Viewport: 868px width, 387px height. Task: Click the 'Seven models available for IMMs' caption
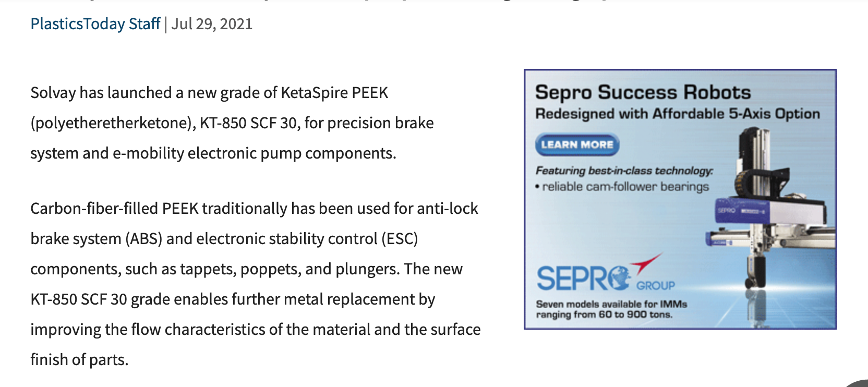(611, 304)
